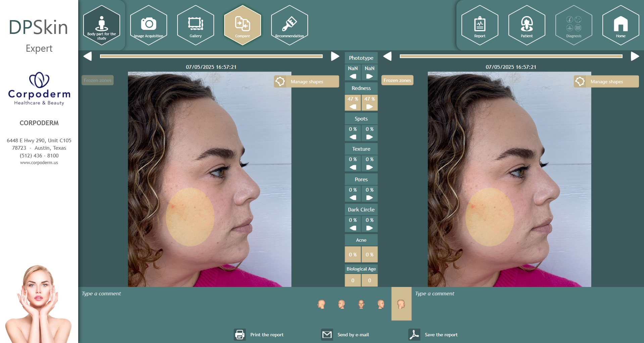Screen dimensions: 644x343
Task: Open Manage shapes for right image
Action: pos(606,82)
